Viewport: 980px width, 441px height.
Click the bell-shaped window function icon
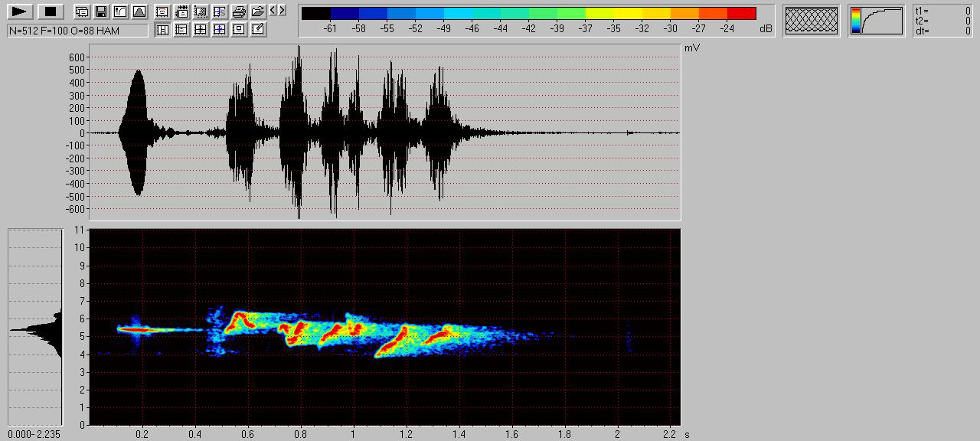pyautogui.click(x=139, y=11)
